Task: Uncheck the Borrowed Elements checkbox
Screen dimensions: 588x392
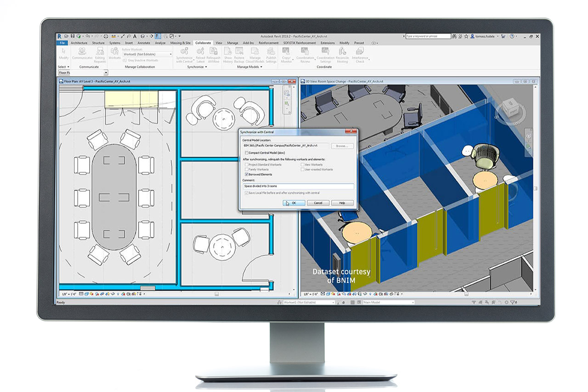Action: pos(247,174)
